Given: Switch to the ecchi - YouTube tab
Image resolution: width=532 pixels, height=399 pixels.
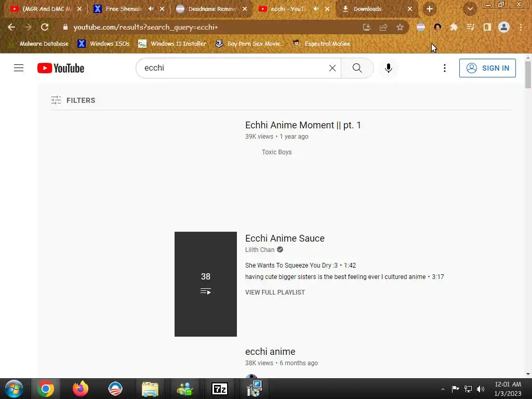Looking at the screenshot, I should point(288,9).
